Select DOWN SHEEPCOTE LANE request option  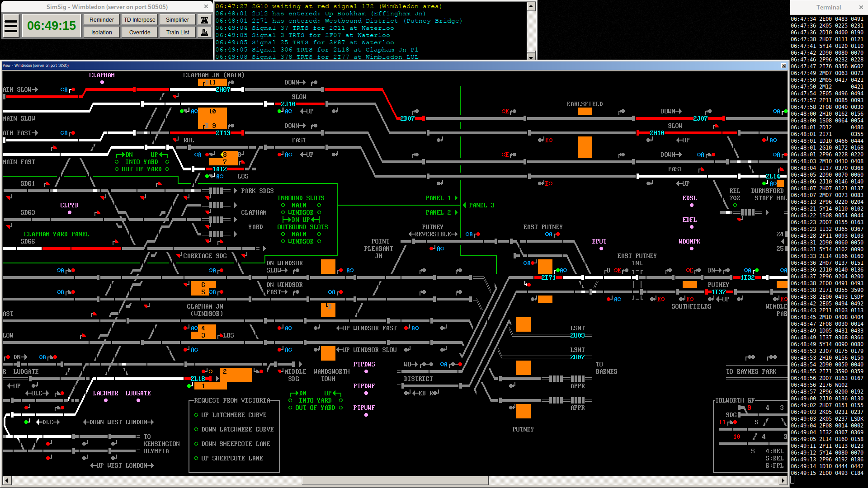[x=196, y=444]
